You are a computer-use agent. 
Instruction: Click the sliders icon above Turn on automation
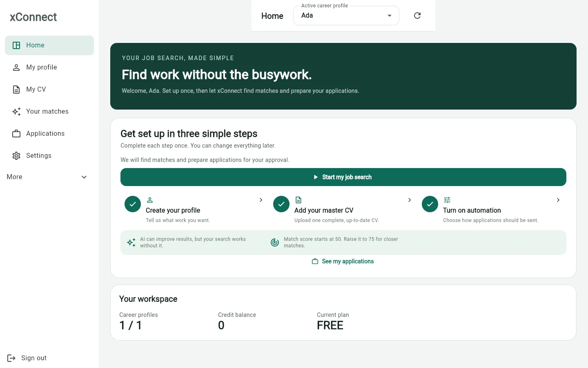pos(447,200)
